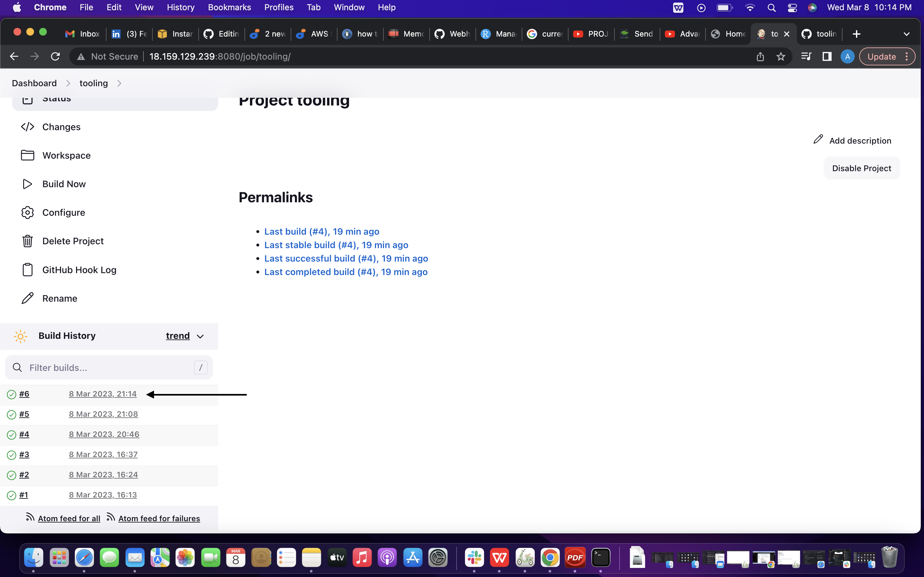Click the success status ball beside build #6
The image size is (924, 577).
(x=11, y=394)
